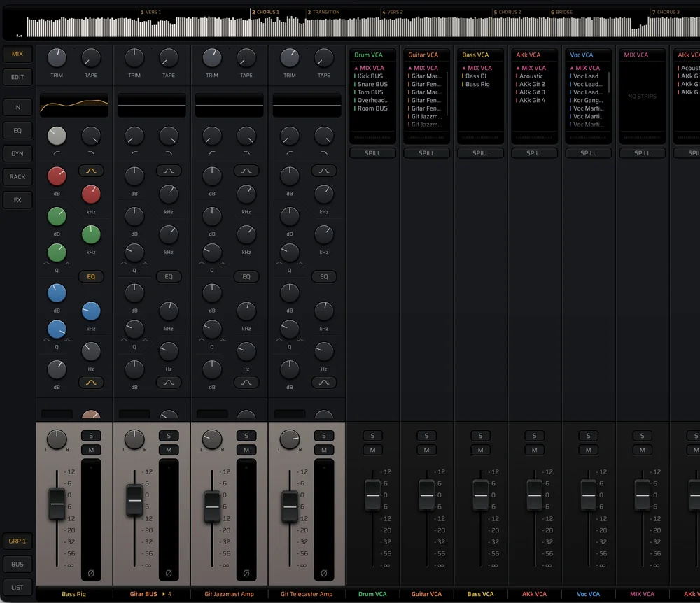Image resolution: width=700 pixels, height=603 pixels.
Task: Toggle low band bell icon on Git Jazzmast Amp
Action: 246,382
